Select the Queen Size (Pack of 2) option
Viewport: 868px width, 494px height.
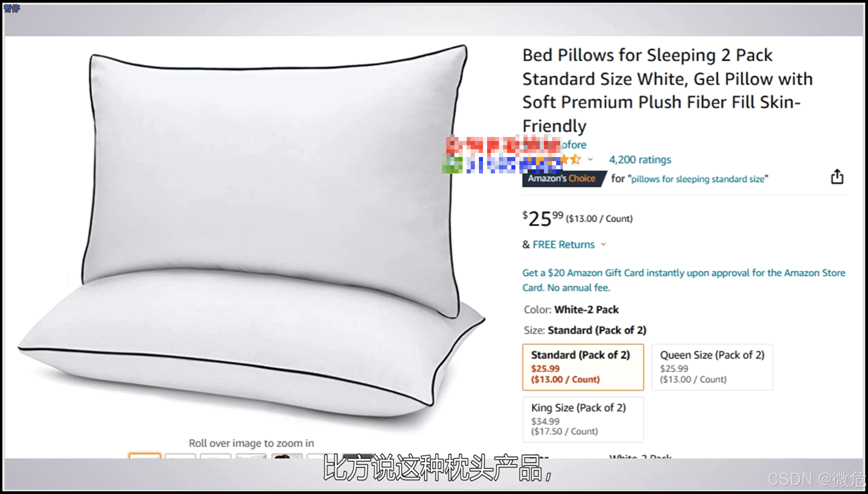pos(712,367)
